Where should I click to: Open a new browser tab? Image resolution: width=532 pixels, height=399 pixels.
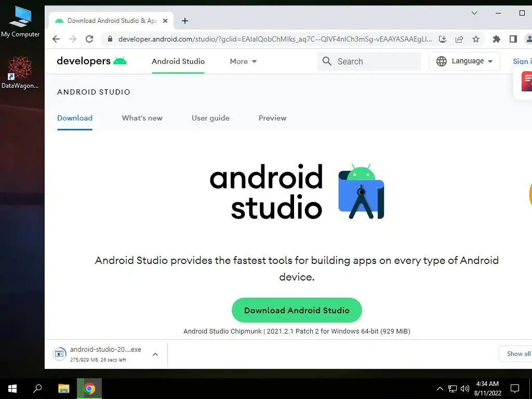[184, 21]
